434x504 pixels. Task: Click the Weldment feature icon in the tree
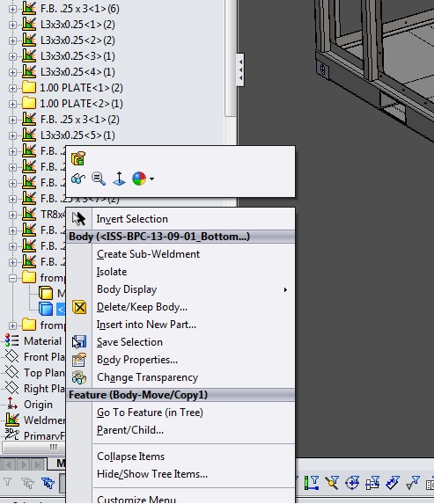point(12,420)
